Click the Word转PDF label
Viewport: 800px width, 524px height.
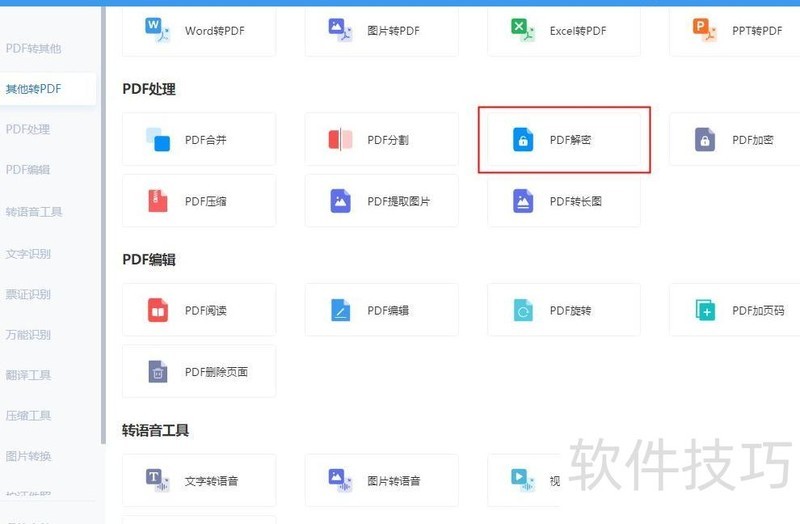pyautogui.click(x=215, y=31)
